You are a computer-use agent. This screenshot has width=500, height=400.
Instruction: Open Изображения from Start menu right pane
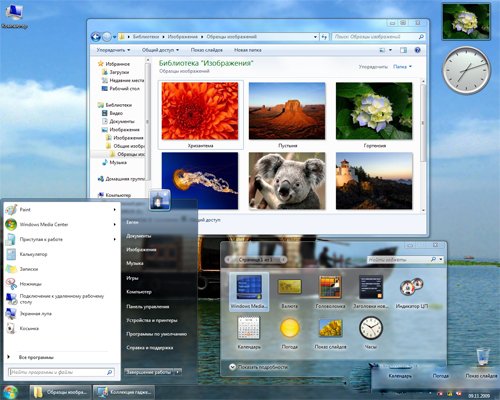point(141,250)
